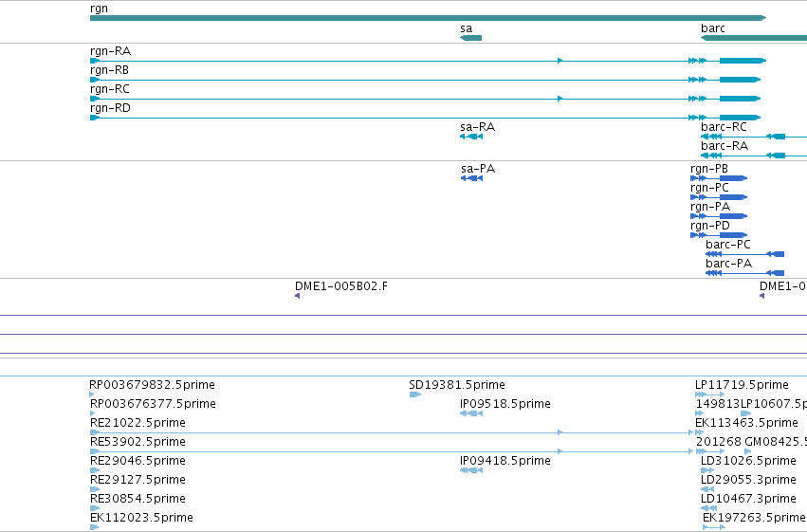The height and width of the screenshot is (532, 807).
Task: Select the sa-RA transcript label
Action: click(478, 126)
